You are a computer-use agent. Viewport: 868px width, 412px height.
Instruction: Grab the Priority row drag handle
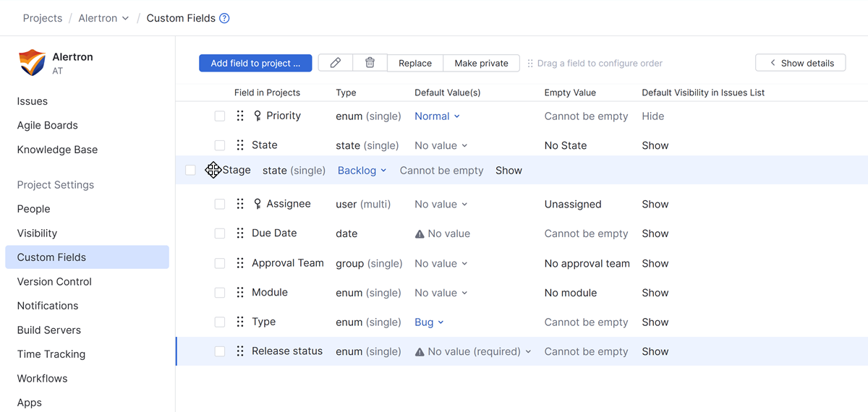[x=240, y=116]
